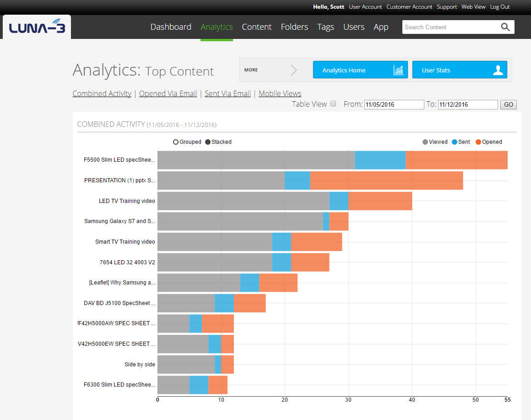The image size is (531, 420).
Task: Click the bar chart icon on Analytics Home
Action: coord(399,70)
